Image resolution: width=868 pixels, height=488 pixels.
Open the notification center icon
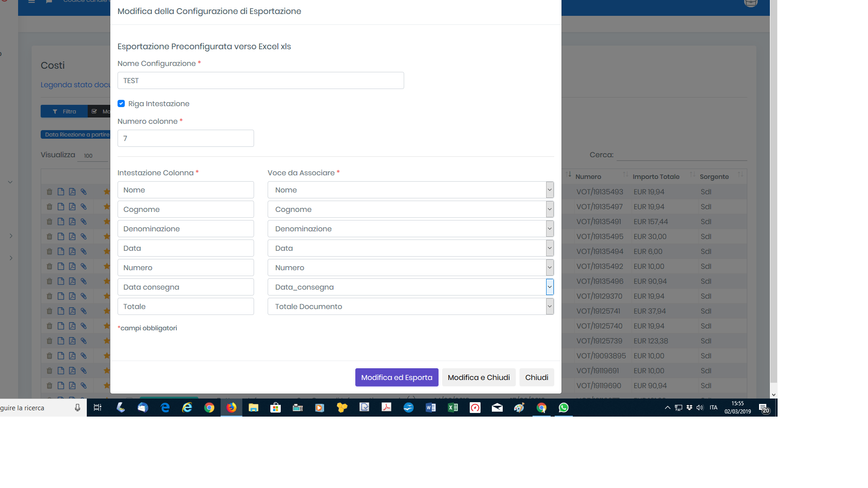(764, 408)
